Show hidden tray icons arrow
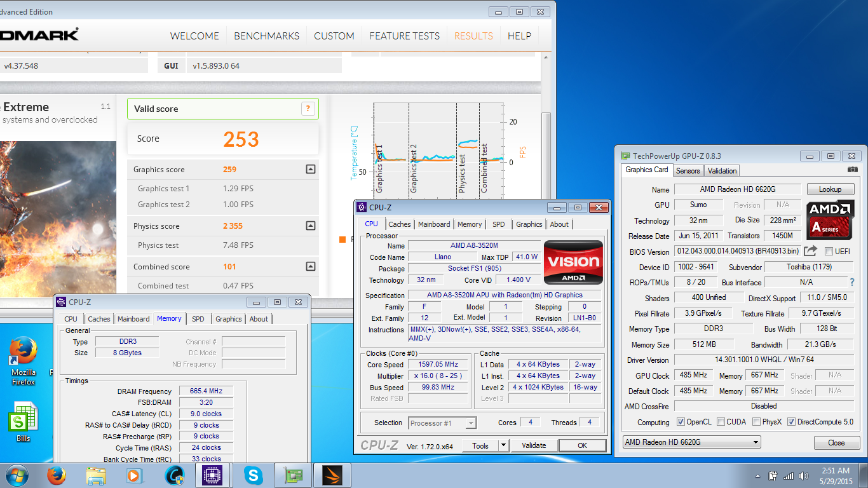 (757, 476)
